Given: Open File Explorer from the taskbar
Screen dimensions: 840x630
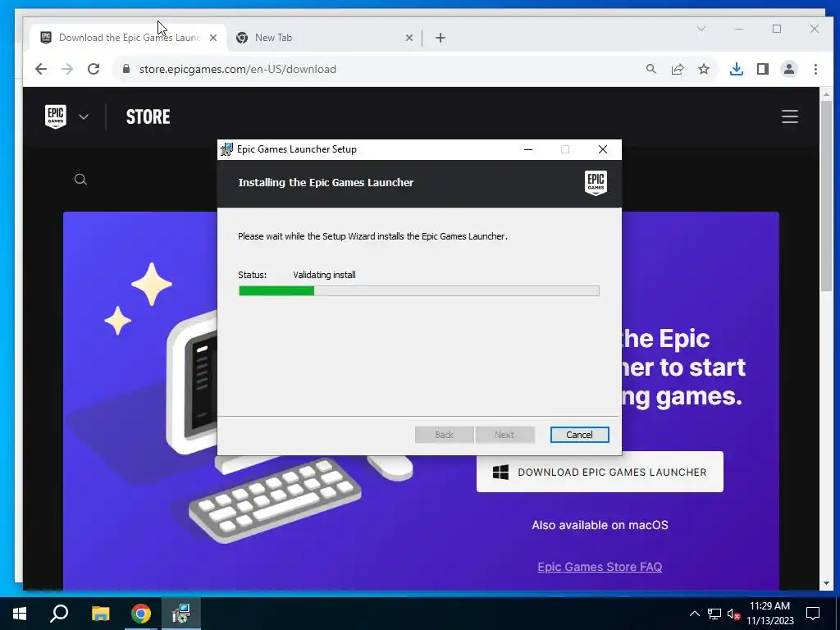Looking at the screenshot, I should (x=100, y=614).
